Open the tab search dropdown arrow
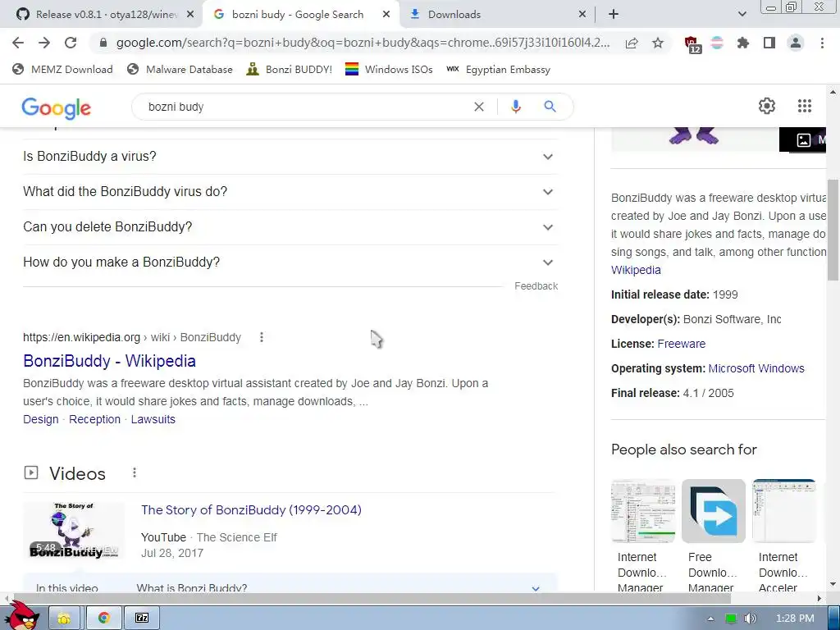Viewport: 840px width, 630px height. tap(742, 15)
